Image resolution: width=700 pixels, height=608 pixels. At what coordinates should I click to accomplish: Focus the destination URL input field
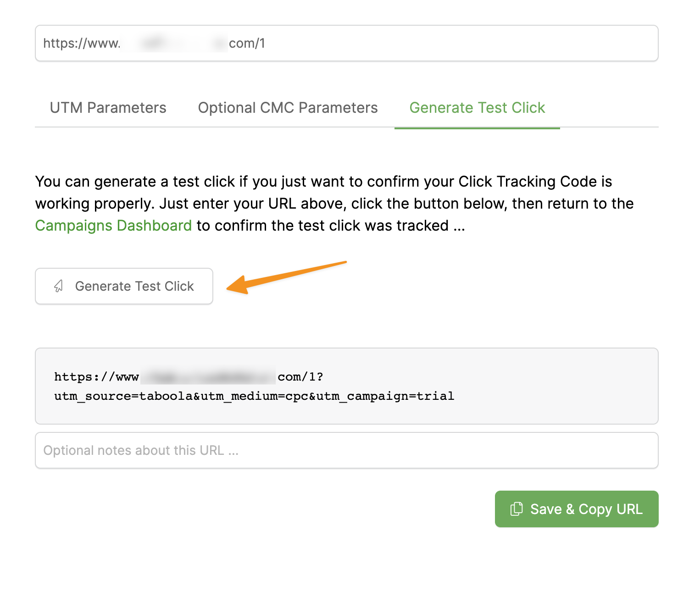413,43
